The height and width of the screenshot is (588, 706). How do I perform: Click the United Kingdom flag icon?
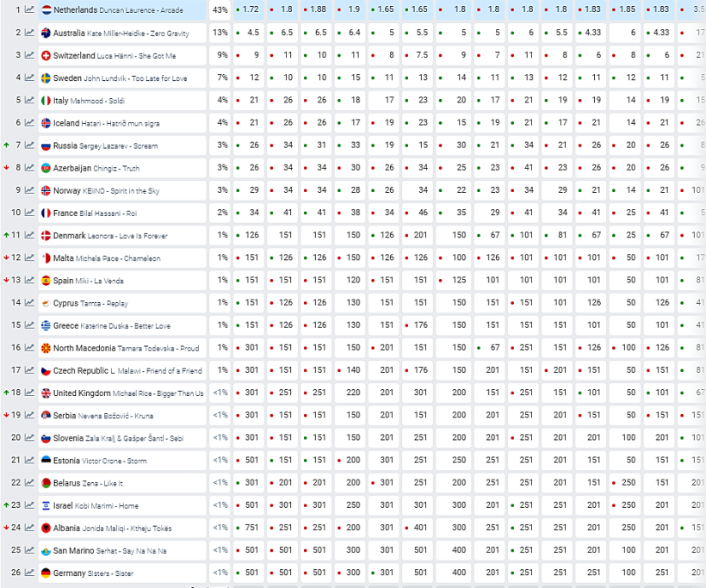point(46,393)
